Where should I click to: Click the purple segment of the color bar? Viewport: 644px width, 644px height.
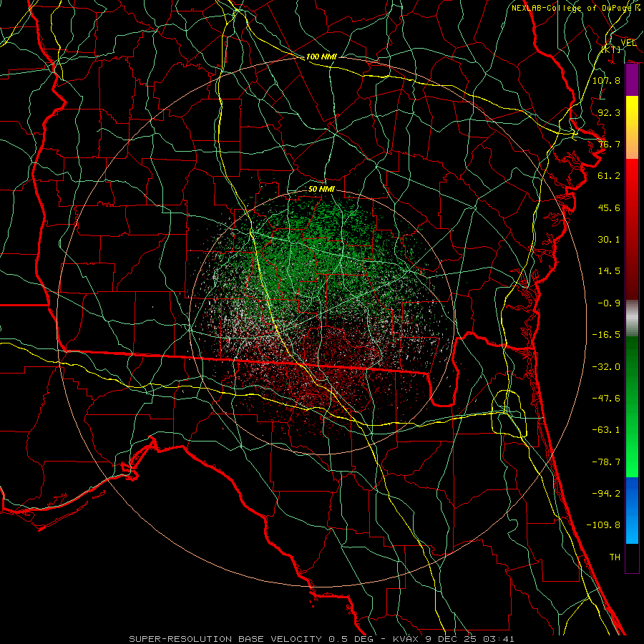pos(632,80)
